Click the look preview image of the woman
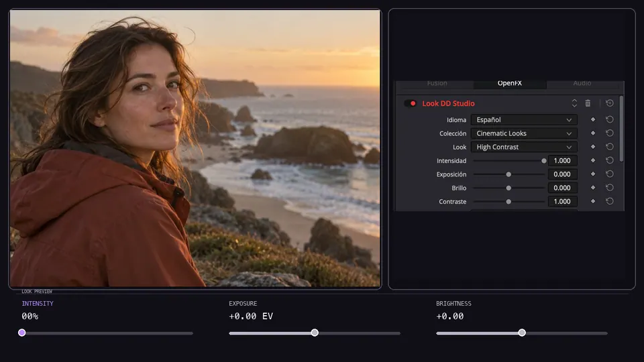The image size is (644, 362). tap(195, 148)
